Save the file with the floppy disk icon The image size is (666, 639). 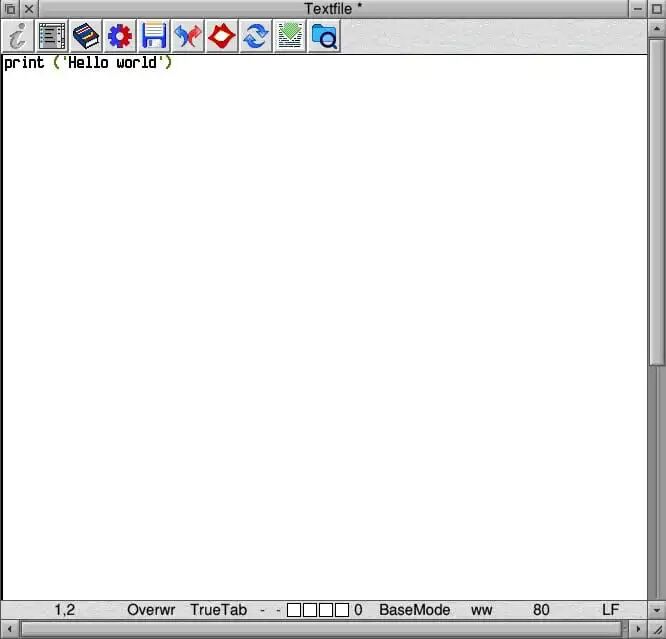point(154,36)
